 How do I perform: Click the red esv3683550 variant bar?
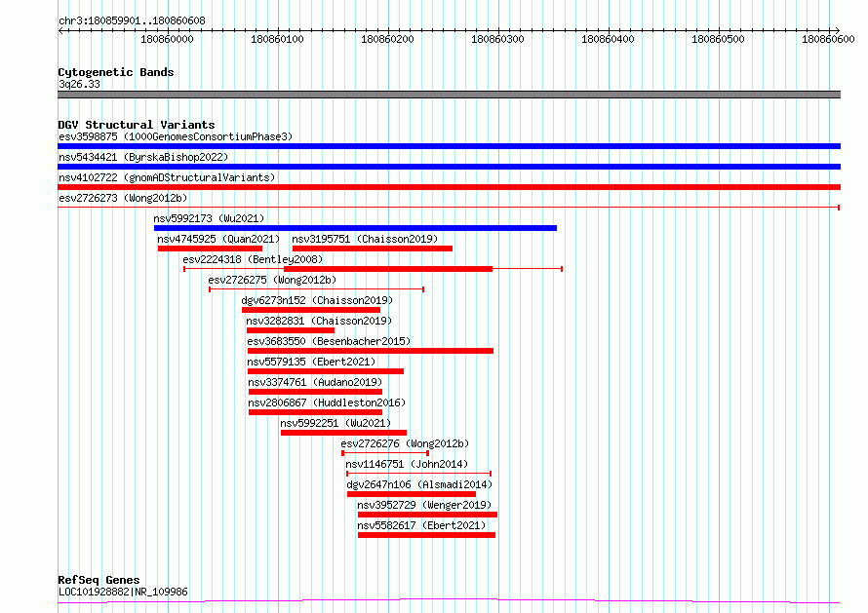click(x=371, y=351)
